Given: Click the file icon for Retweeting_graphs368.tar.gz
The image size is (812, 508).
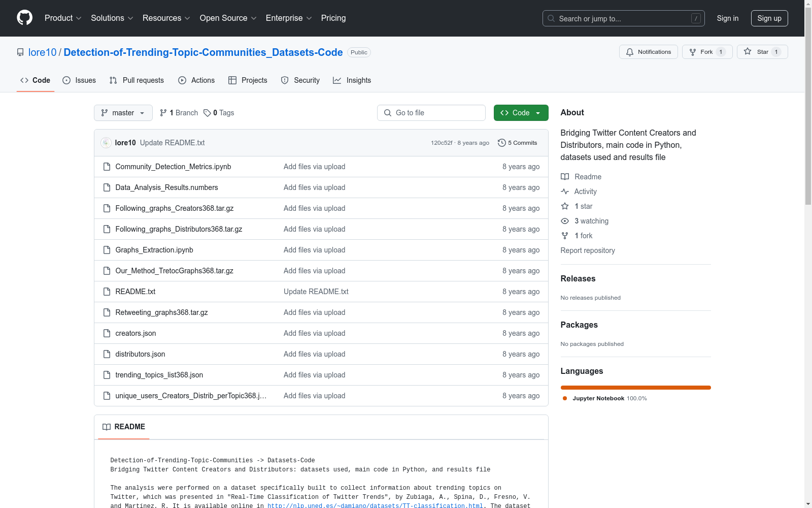Looking at the screenshot, I should [x=107, y=312].
